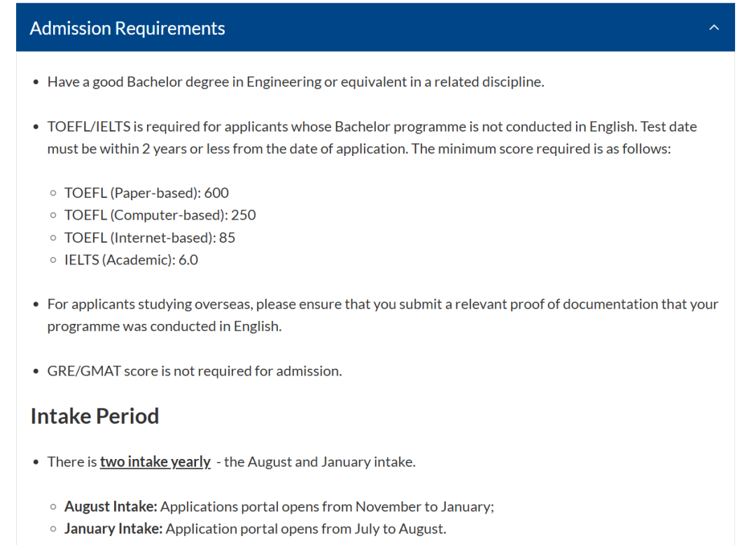Click the Bachelor degree in Engineering requirement
Image resolution: width=756 pixels, height=545 pixels.
(295, 82)
